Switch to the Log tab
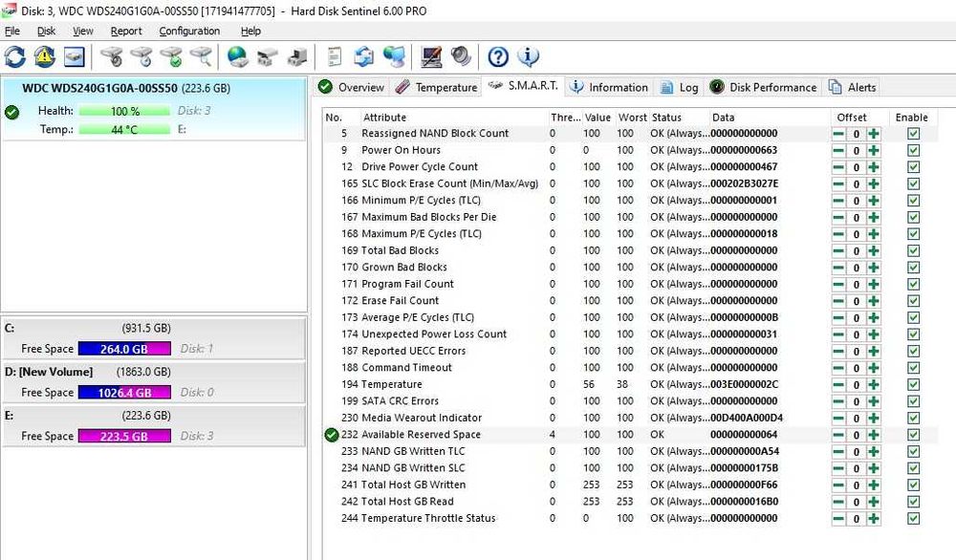 pos(679,87)
